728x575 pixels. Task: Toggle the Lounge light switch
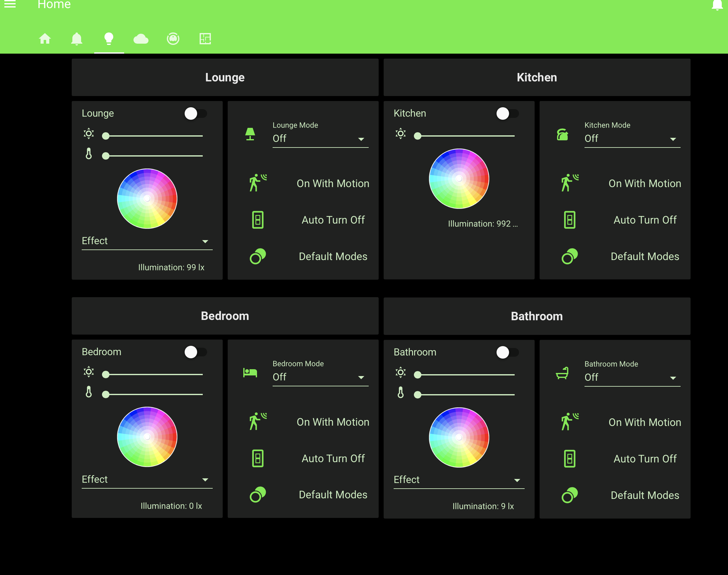[x=195, y=114]
